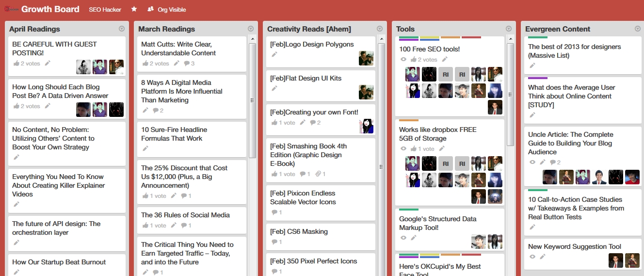Toggle subscribe eye on 'New Keyword Suggestion Tool'

pyautogui.click(x=532, y=257)
